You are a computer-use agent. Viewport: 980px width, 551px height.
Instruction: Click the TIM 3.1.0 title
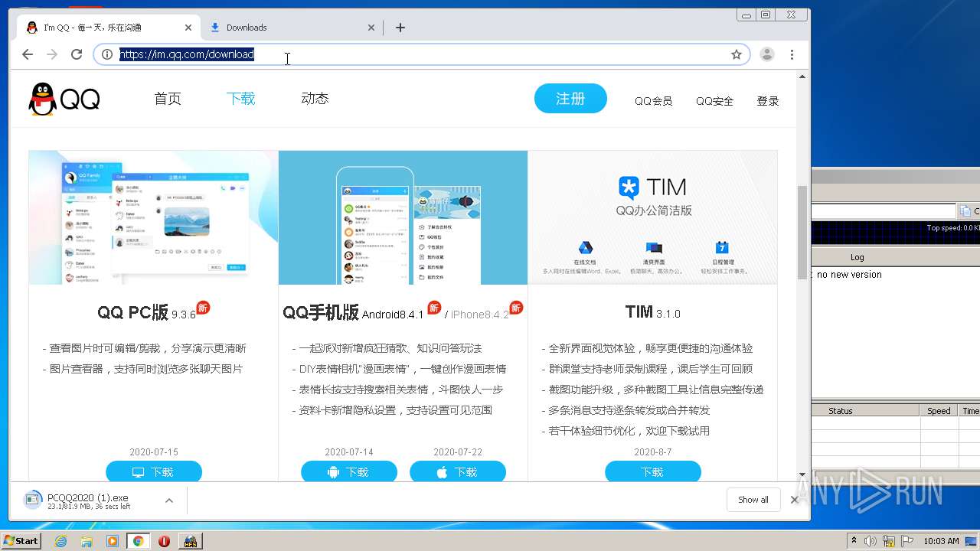coord(652,312)
